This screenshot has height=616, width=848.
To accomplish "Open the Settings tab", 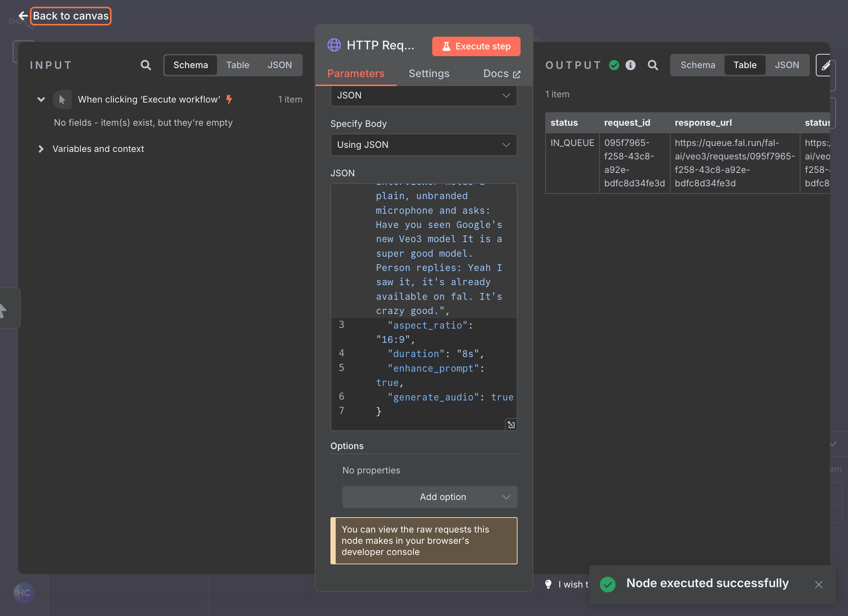I will coord(429,74).
